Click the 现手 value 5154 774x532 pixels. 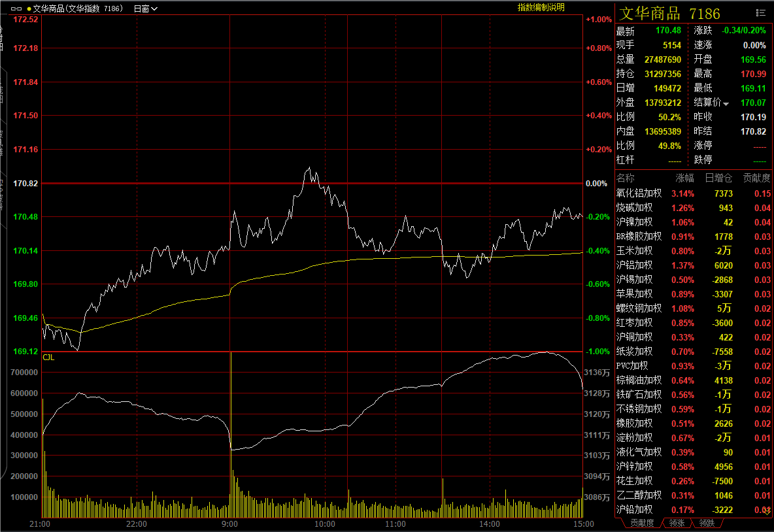(x=672, y=45)
